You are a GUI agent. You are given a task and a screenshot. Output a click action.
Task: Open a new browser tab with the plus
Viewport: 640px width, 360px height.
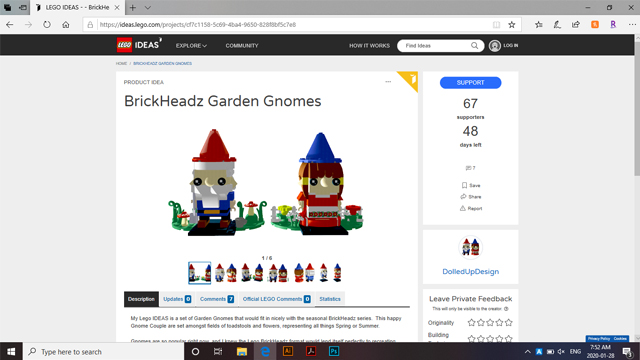pyautogui.click(x=133, y=7)
